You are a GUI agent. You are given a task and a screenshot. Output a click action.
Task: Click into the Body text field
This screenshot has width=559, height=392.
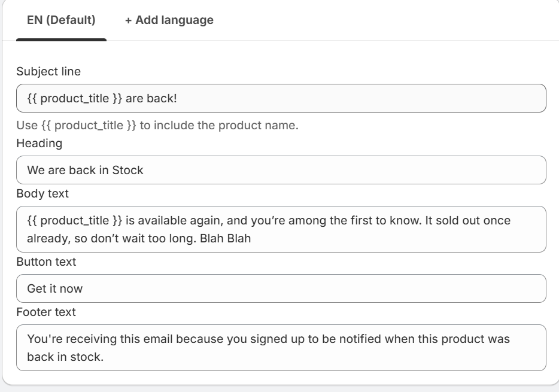281,229
